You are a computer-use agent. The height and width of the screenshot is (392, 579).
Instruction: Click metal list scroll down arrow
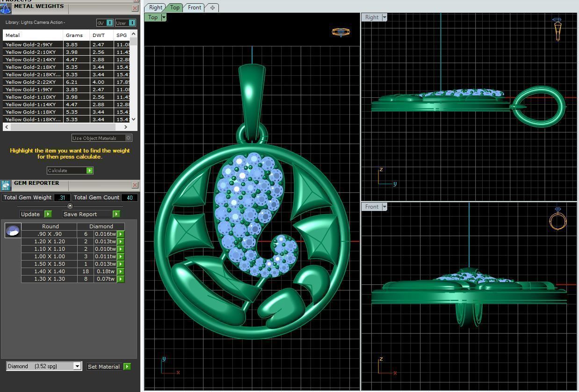point(134,119)
